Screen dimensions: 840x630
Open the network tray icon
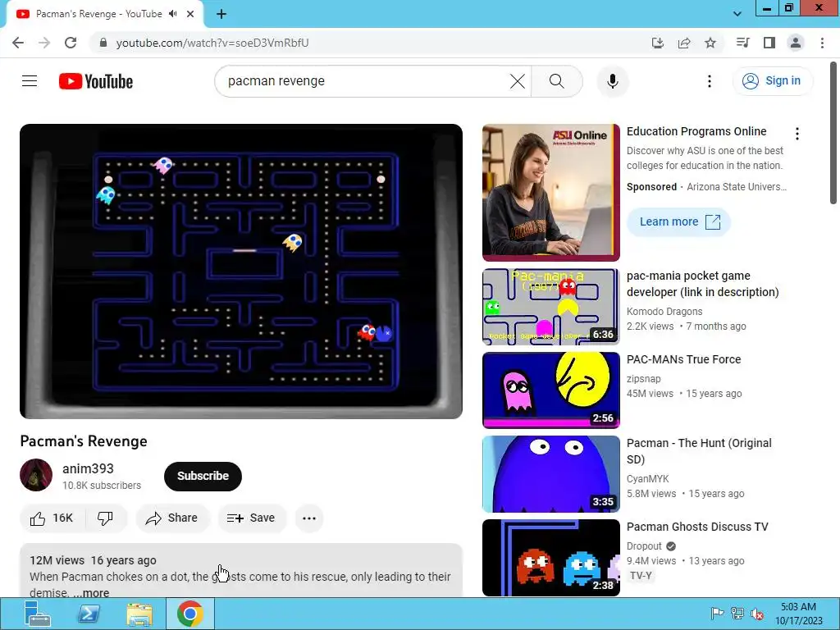click(737, 614)
